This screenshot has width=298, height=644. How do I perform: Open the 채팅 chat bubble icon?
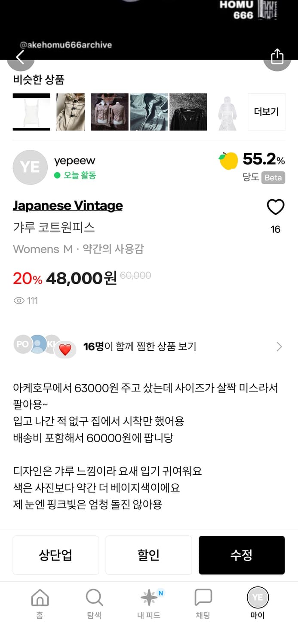point(203,598)
